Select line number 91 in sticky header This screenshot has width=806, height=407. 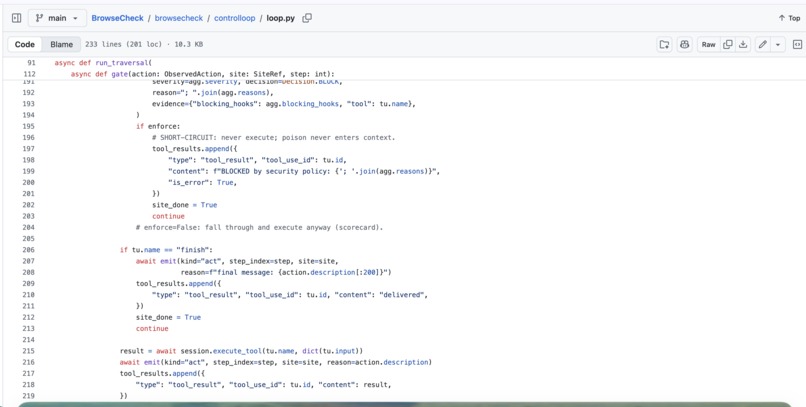pyautogui.click(x=31, y=63)
